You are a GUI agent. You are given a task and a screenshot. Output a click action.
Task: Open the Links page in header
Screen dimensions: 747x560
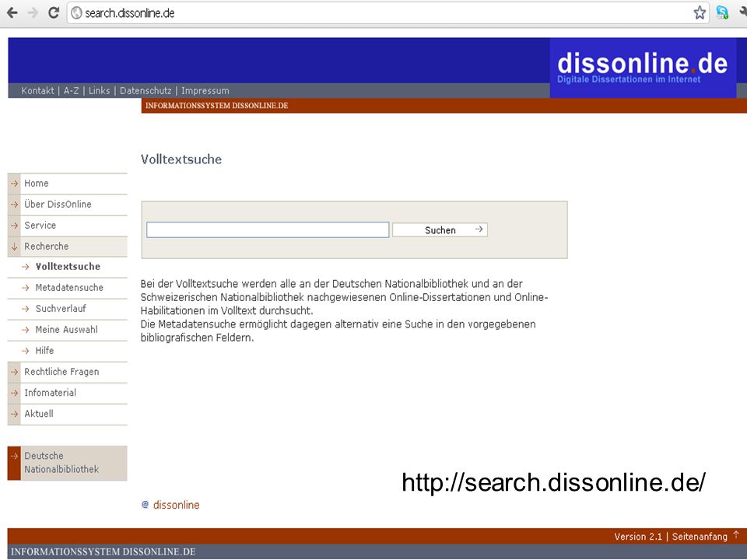pyautogui.click(x=99, y=90)
